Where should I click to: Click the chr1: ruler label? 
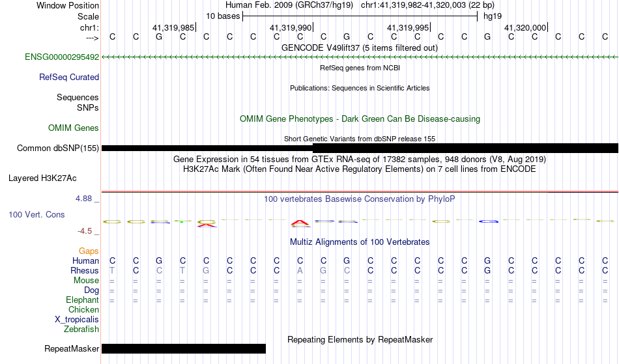click(x=90, y=27)
